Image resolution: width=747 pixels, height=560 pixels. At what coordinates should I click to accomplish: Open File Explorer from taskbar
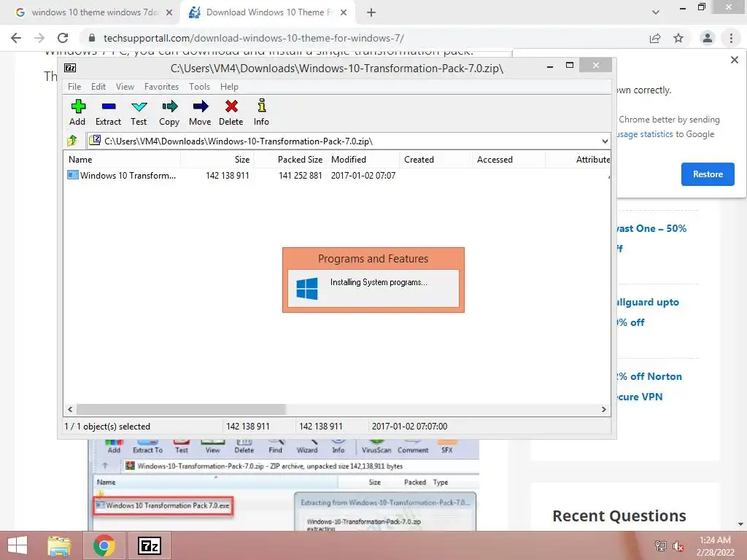[x=59, y=545]
